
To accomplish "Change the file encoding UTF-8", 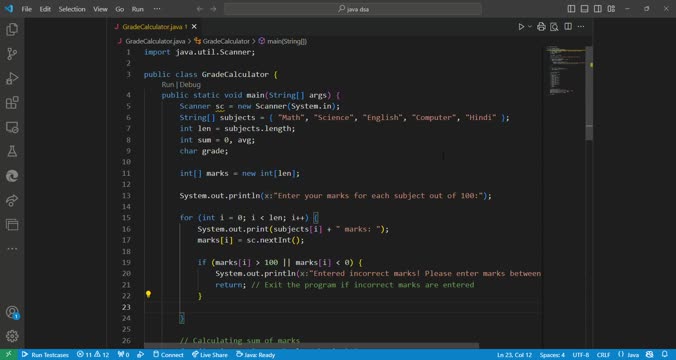I will [581, 355].
